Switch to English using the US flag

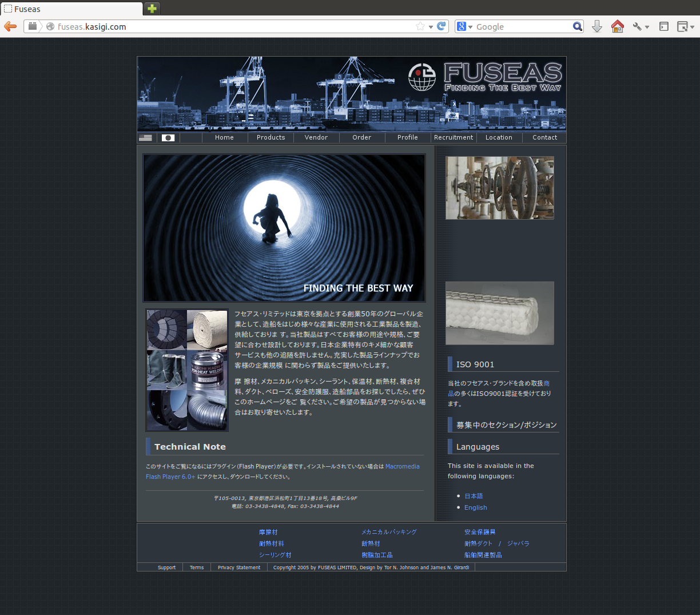click(146, 138)
